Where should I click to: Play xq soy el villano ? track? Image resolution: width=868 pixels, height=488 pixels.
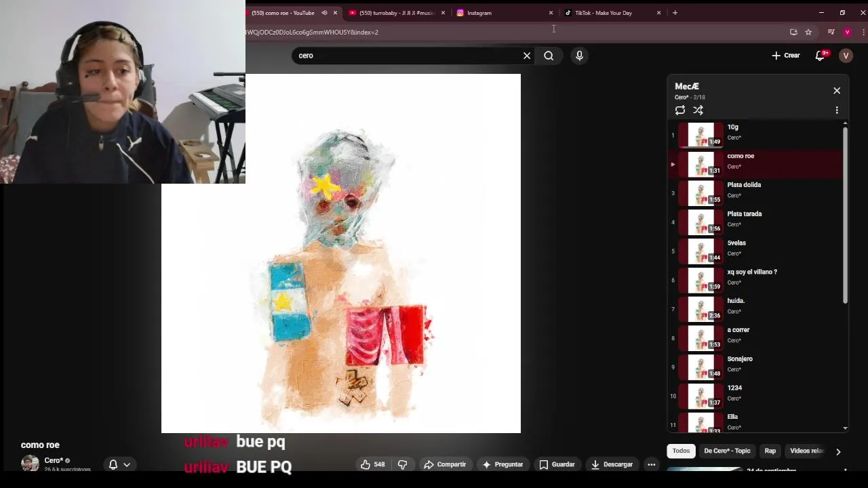[x=755, y=280]
